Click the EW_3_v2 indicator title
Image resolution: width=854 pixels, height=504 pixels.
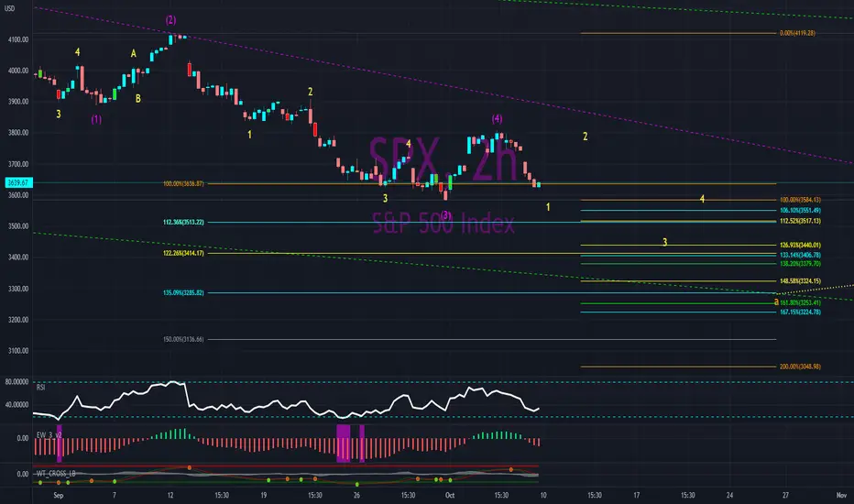coord(49,434)
